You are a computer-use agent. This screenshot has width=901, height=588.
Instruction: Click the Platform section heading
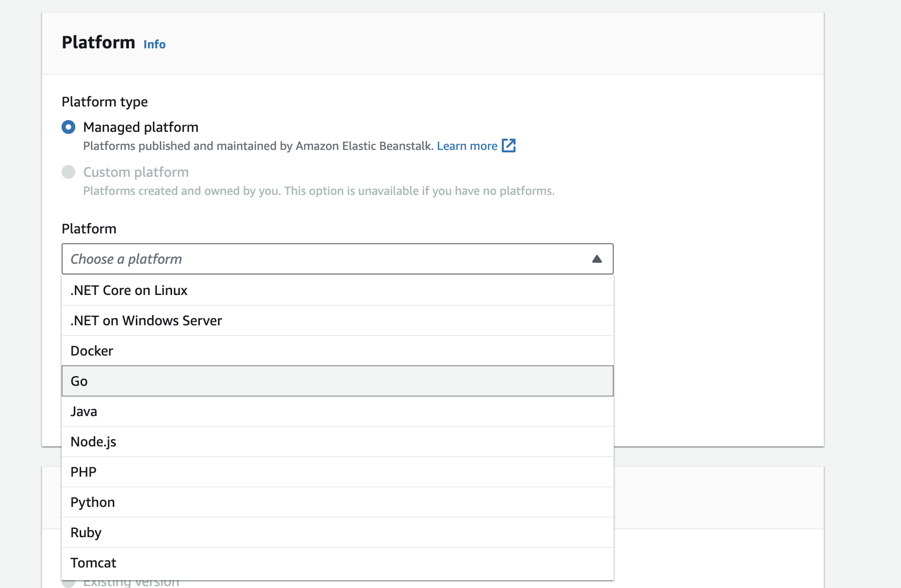(98, 42)
